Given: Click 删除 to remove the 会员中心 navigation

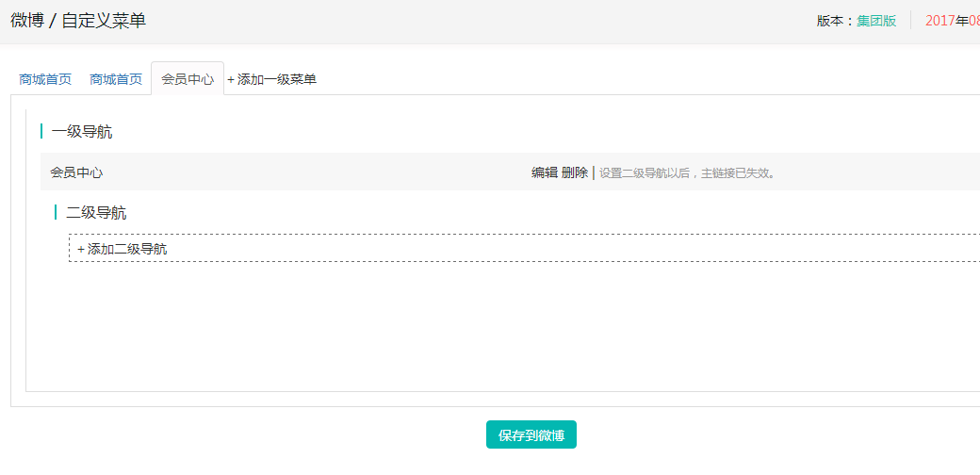Looking at the screenshot, I should coord(574,172).
